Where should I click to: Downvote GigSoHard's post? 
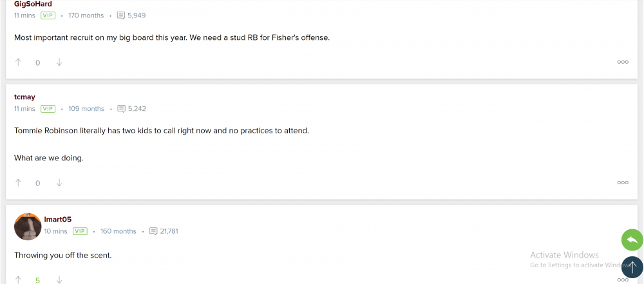click(x=59, y=62)
